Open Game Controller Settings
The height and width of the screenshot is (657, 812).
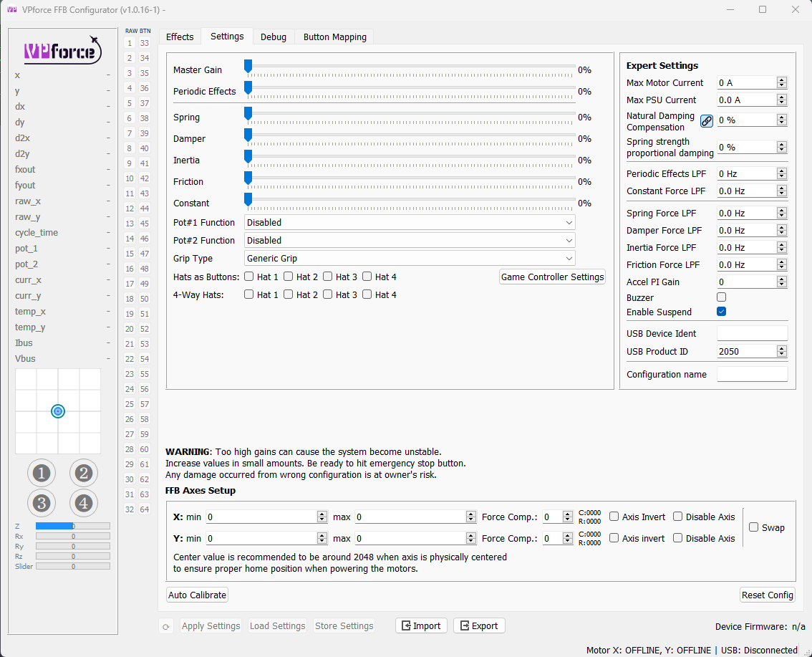coord(553,277)
